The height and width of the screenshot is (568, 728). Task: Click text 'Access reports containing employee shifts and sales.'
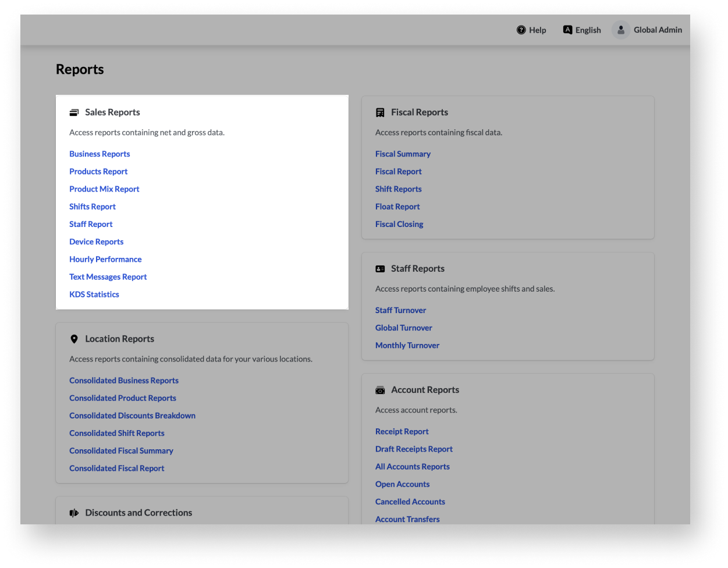pos(465,289)
